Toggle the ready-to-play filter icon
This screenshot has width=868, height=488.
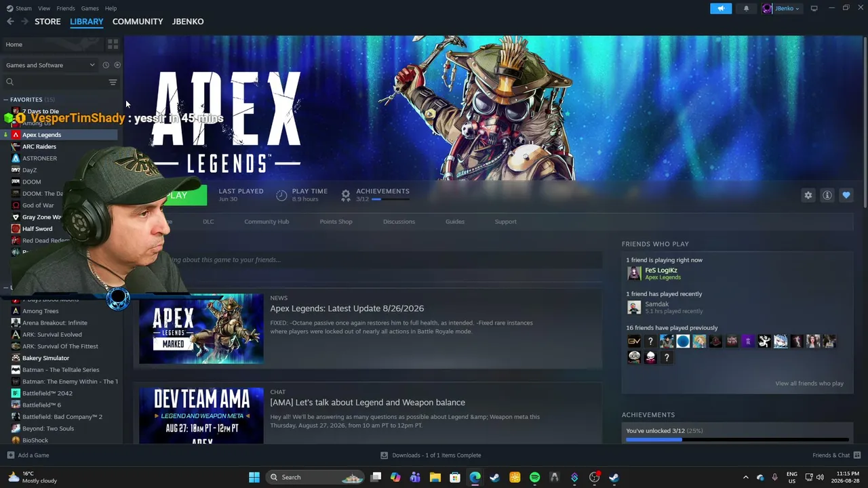coord(117,65)
